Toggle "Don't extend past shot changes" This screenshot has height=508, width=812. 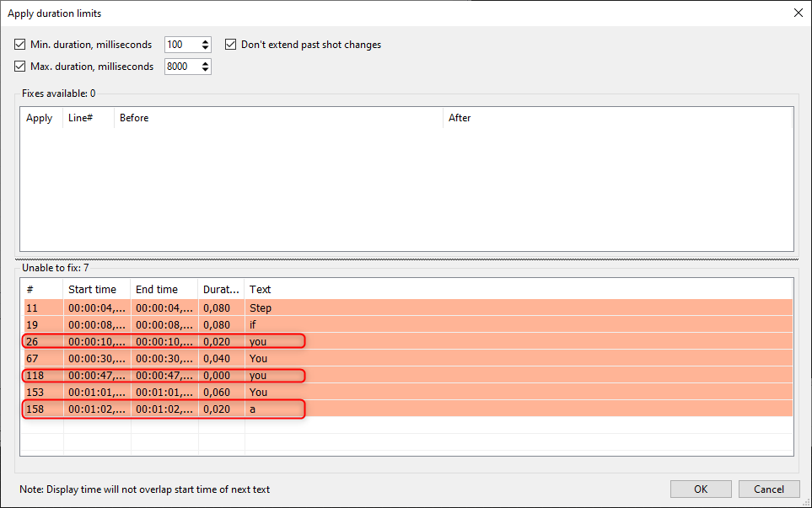(231, 44)
